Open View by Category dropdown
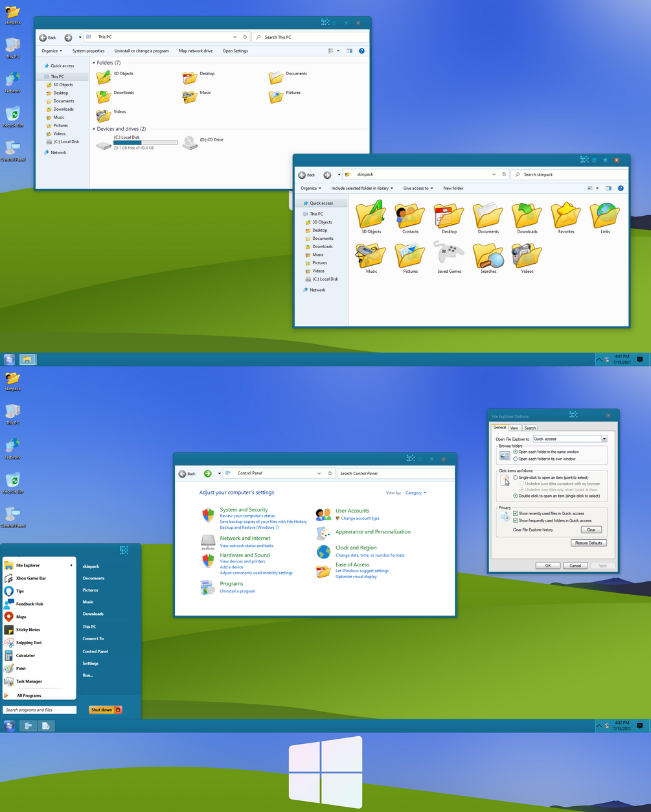The width and height of the screenshot is (651, 812). coord(416,493)
